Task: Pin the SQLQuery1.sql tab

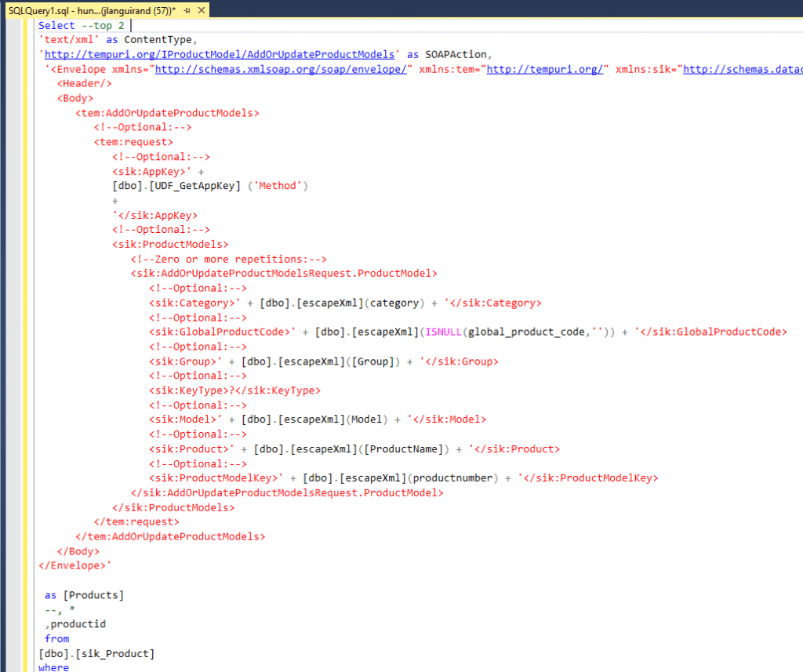Action: point(187,11)
